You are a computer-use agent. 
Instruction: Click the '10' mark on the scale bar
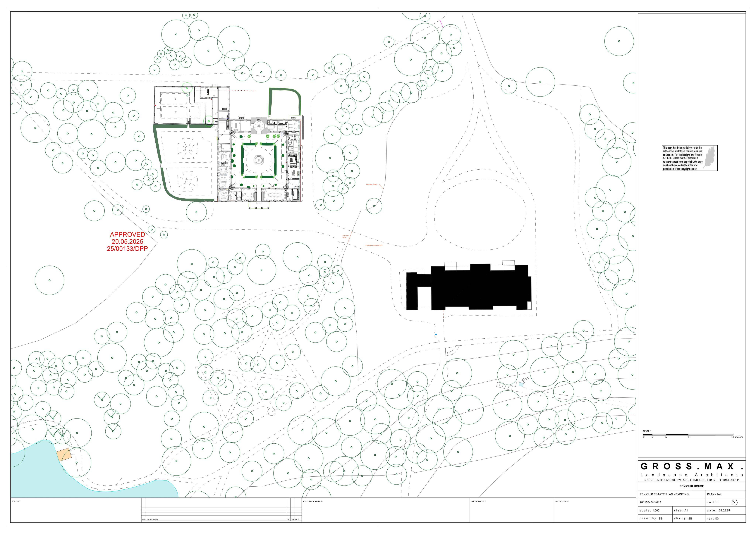coord(689,437)
